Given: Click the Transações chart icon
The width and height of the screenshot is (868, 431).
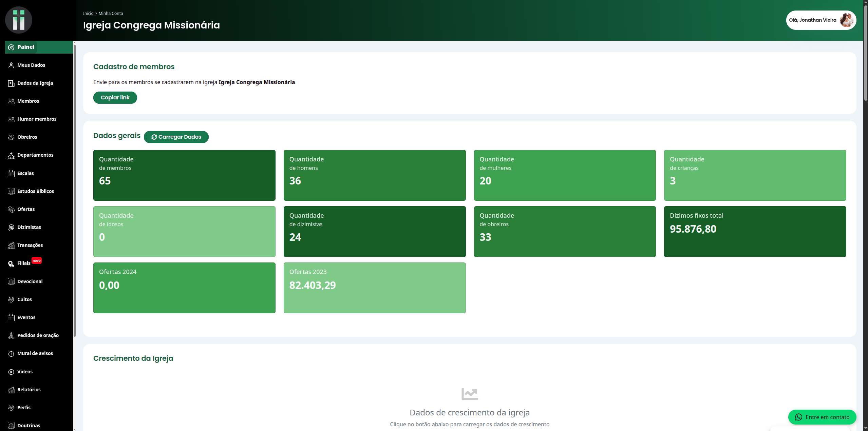Looking at the screenshot, I should pyautogui.click(x=11, y=245).
